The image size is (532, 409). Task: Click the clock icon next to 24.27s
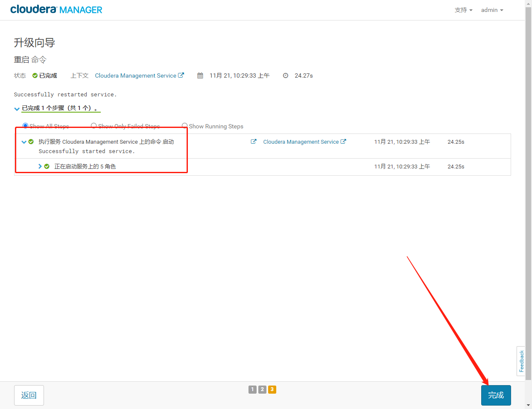tap(285, 75)
